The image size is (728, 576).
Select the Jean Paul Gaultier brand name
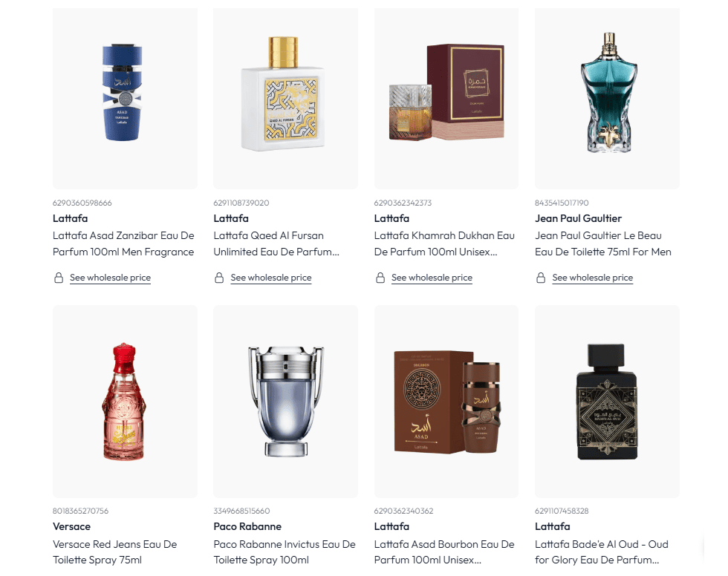pos(578,218)
